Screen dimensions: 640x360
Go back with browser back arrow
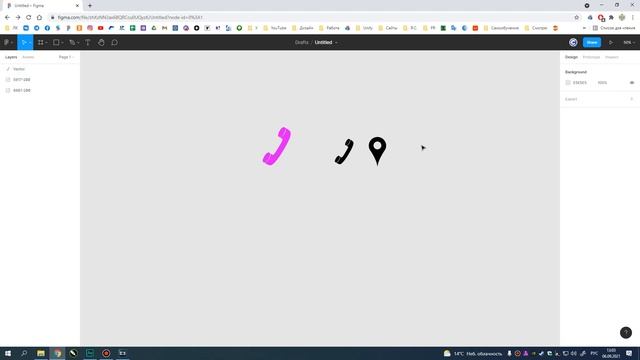coord(7,17)
